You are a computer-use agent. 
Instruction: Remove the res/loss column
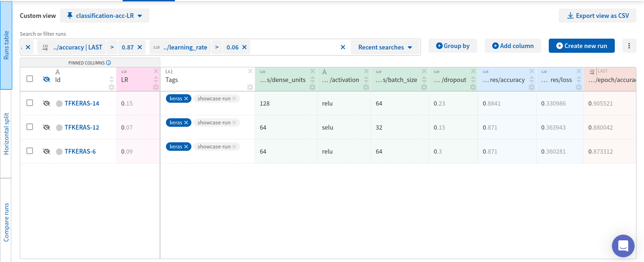click(579, 71)
